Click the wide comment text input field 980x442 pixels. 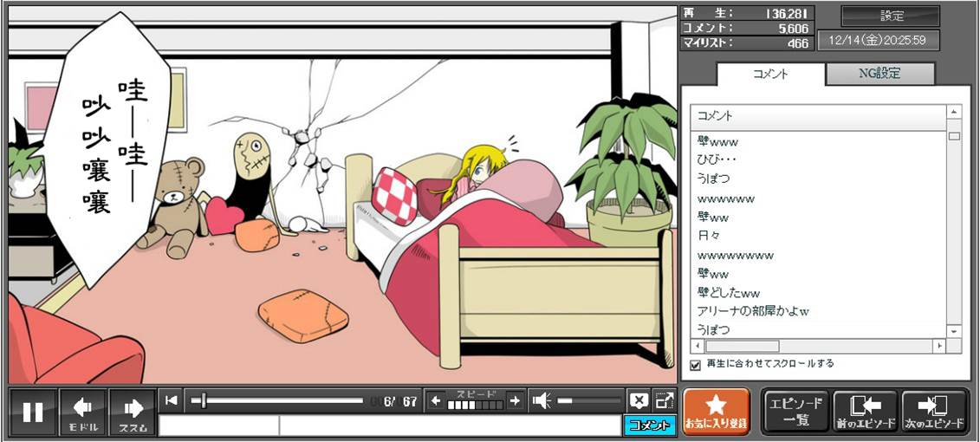pyautogui.click(x=449, y=426)
